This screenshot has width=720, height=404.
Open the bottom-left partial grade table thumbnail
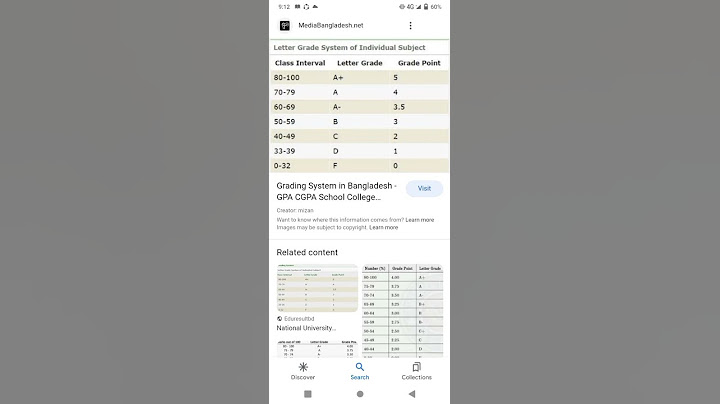click(317, 348)
